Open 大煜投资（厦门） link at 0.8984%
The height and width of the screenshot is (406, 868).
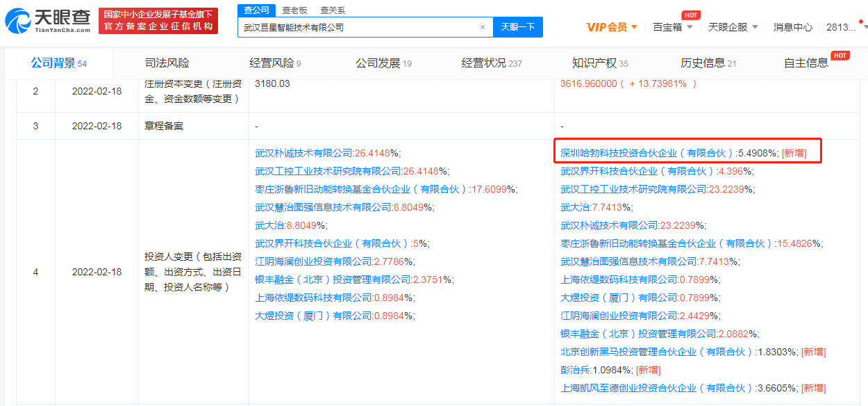(x=313, y=316)
